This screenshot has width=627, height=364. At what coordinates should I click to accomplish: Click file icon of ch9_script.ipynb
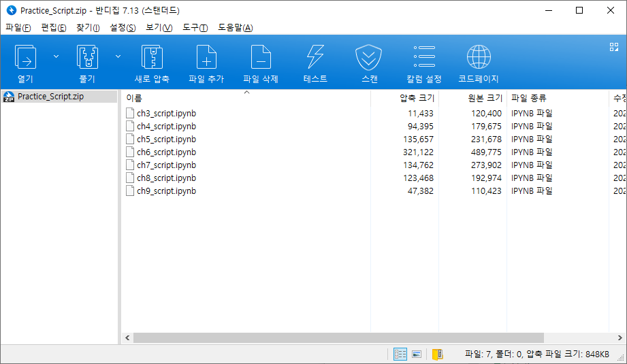pos(130,191)
